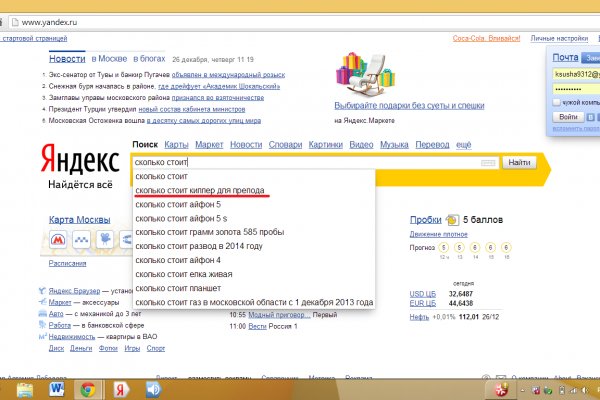Image resolution: width=600 pixels, height=400 pixels.
Task: Open Google Chrome from the taskbar
Action: [87, 388]
